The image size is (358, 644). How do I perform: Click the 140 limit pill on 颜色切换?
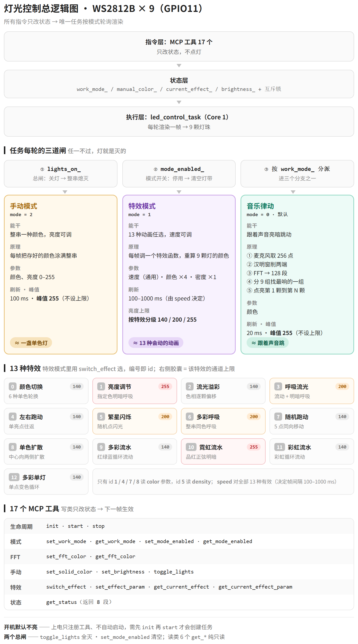[77, 387]
